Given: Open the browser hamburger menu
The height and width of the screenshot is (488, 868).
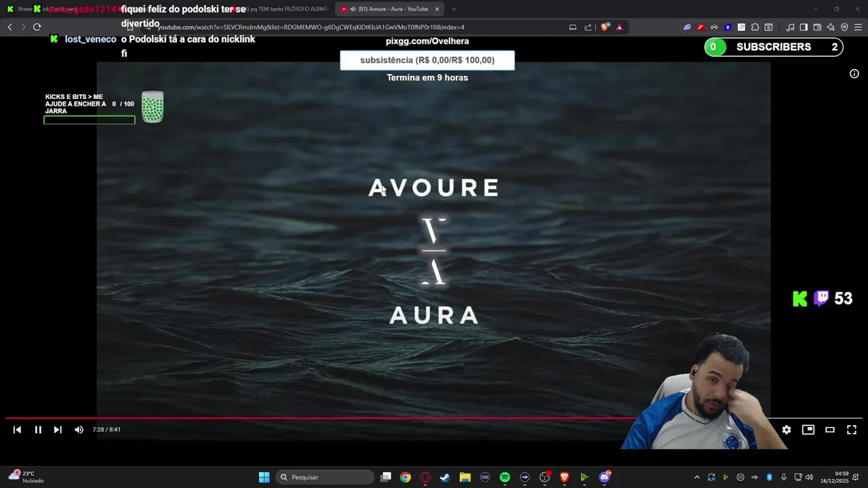Looking at the screenshot, I should pyautogui.click(x=858, y=27).
